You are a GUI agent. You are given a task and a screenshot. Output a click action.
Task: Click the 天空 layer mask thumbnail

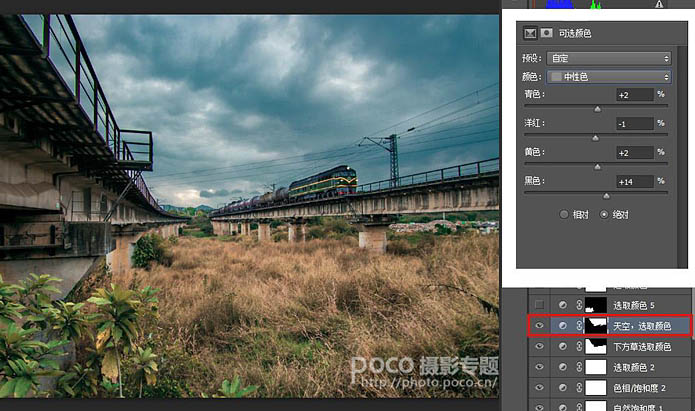pyautogui.click(x=596, y=325)
